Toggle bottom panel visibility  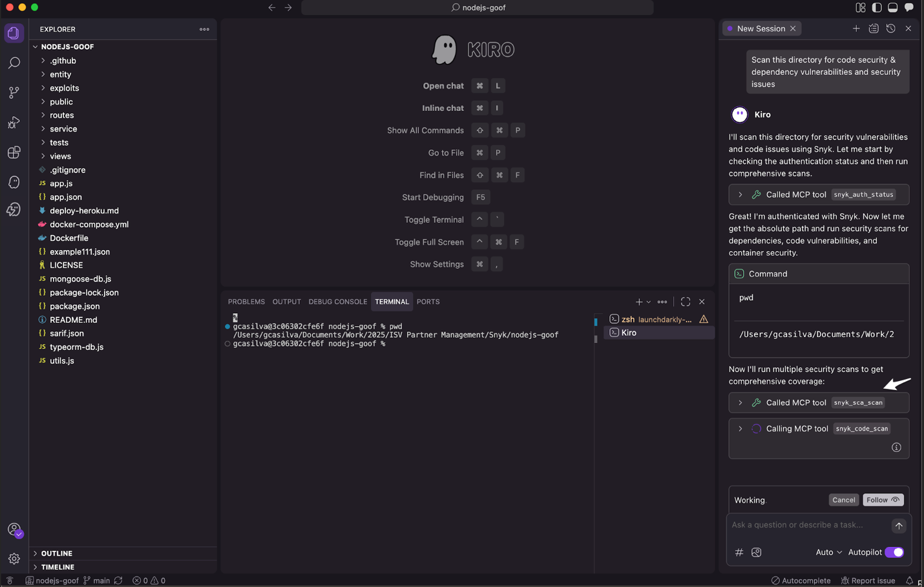[x=893, y=8]
